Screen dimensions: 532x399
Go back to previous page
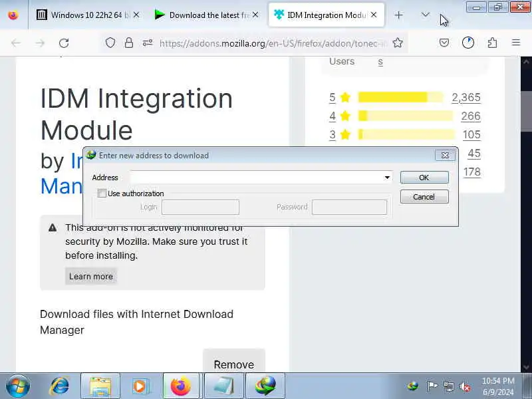pos(15,43)
